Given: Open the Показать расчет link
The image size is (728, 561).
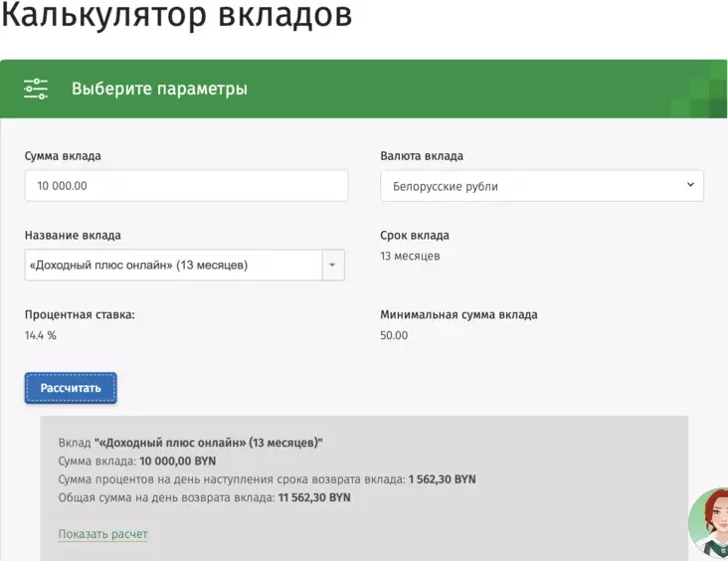Looking at the screenshot, I should click(x=102, y=534).
